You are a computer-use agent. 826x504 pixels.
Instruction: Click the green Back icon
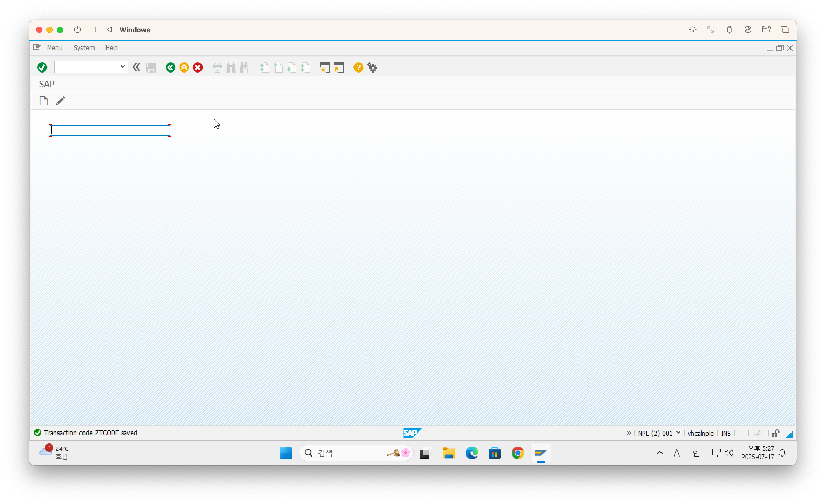170,67
